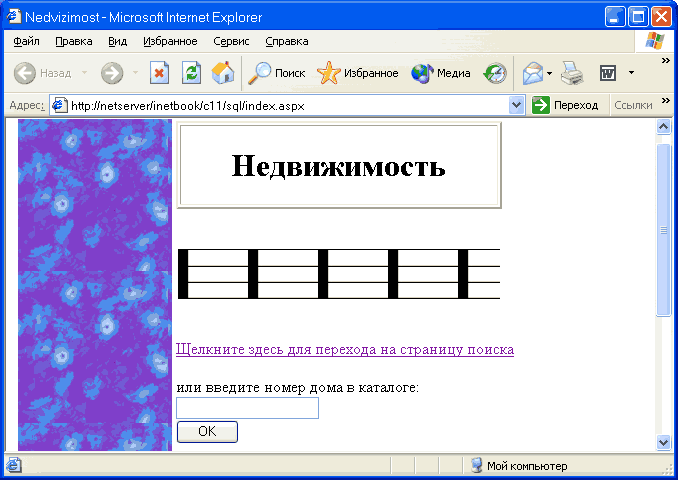678x480 pixels.
Task: Refresh the page with green arrows icon
Action: click(x=191, y=73)
